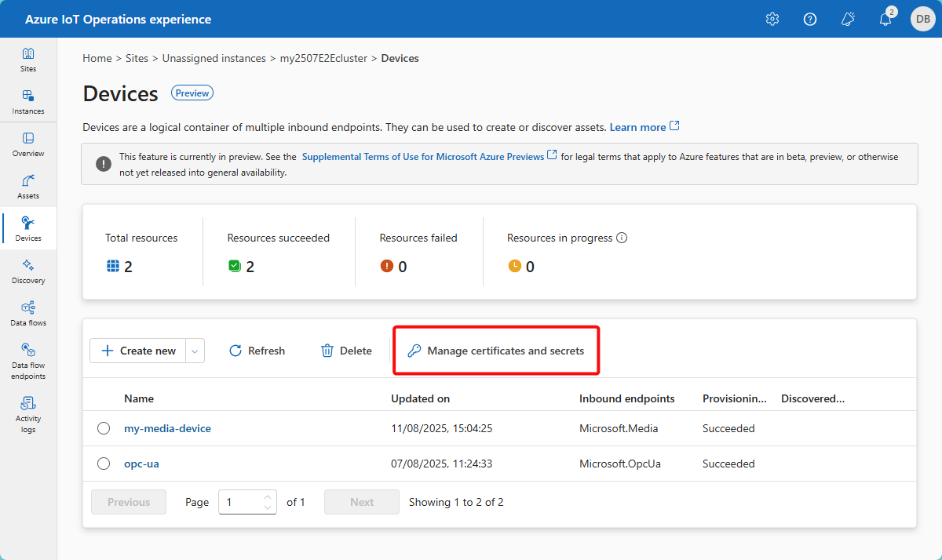Select the opc-ua row radio button

[x=104, y=464]
